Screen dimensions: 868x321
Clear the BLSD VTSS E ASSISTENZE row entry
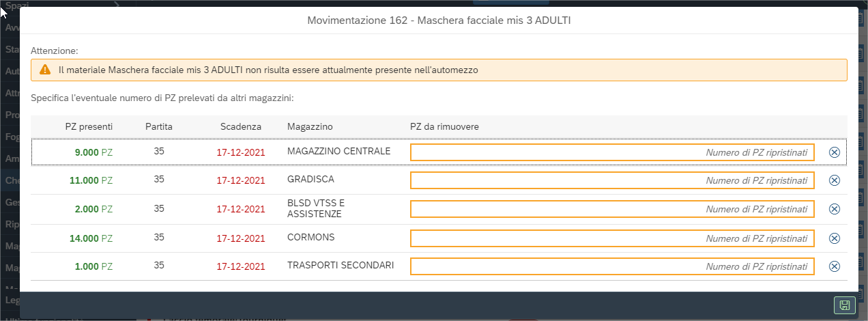(x=834, y=210)
